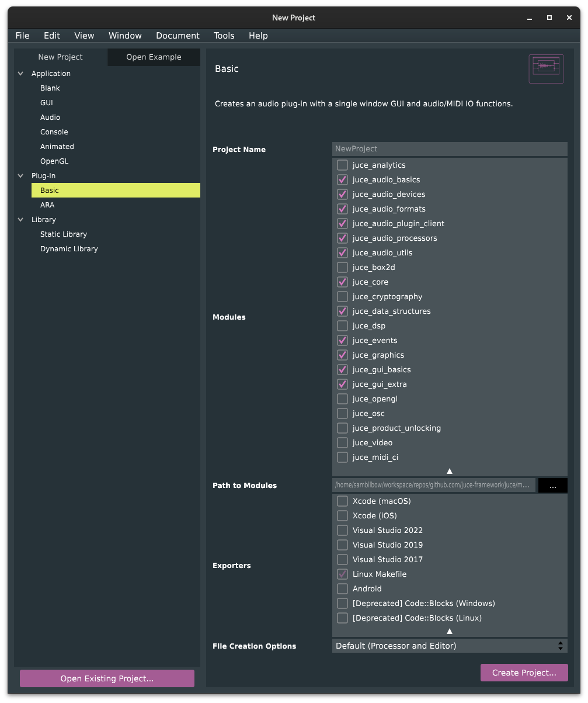
Task: Switch to the Open Example tab
Action: tap(154, 57)
